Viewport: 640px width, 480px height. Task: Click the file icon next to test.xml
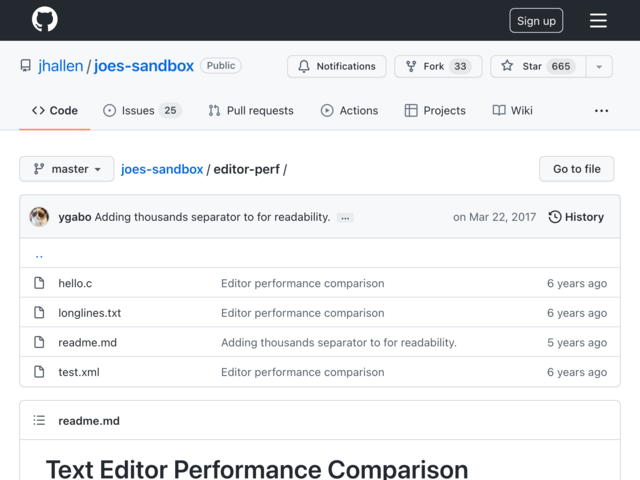point(39,372)
